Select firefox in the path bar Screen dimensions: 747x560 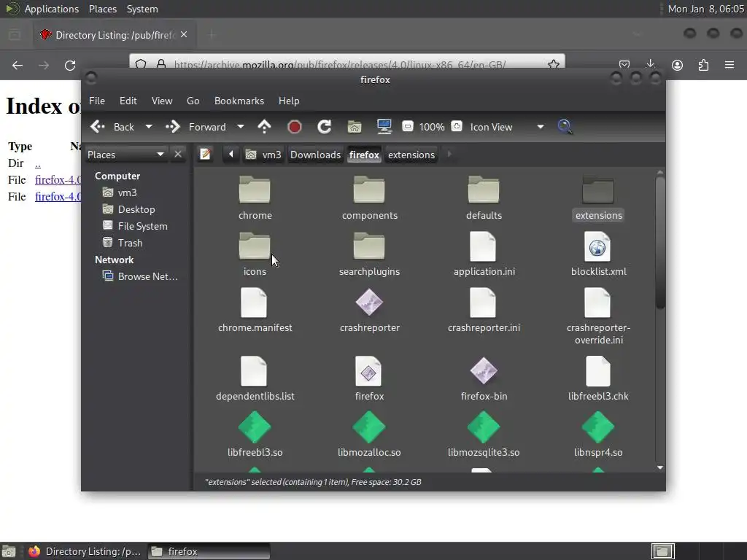click(x=364, y=155)
